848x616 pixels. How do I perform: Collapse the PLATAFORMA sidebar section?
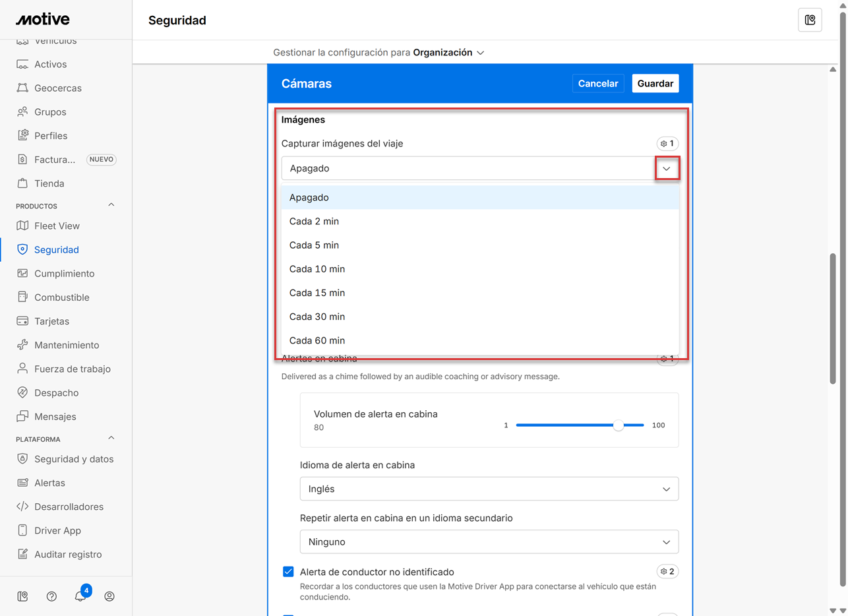[111, 439]
